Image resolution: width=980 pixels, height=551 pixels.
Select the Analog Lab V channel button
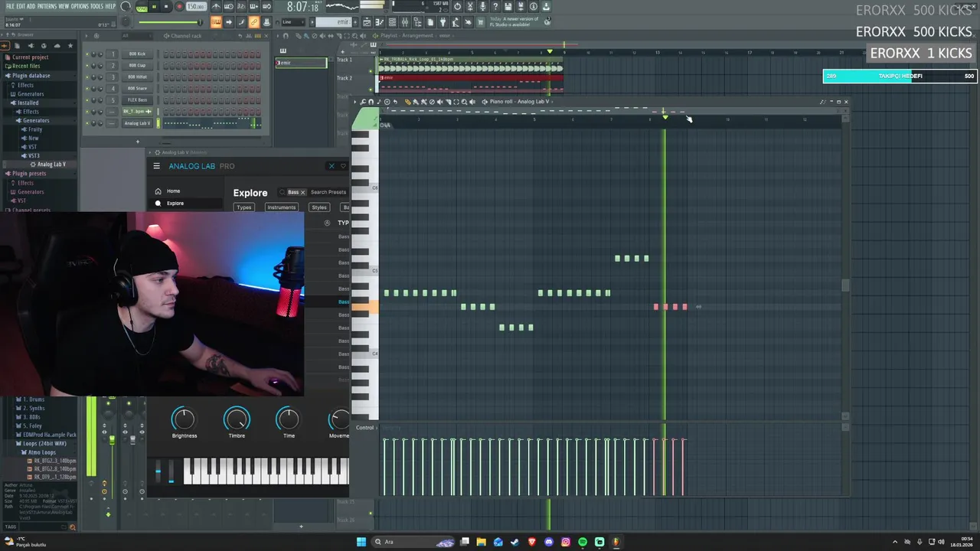pos(137,122)
